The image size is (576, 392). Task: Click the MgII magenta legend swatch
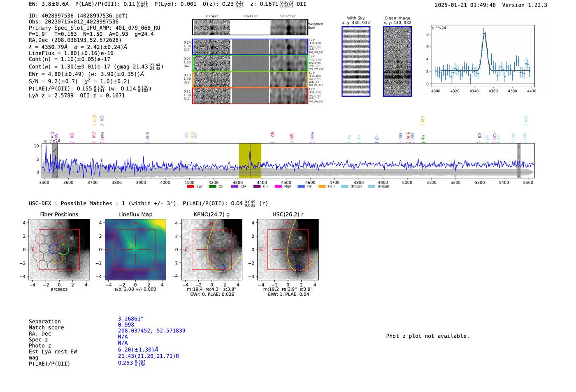coord(279,186)
